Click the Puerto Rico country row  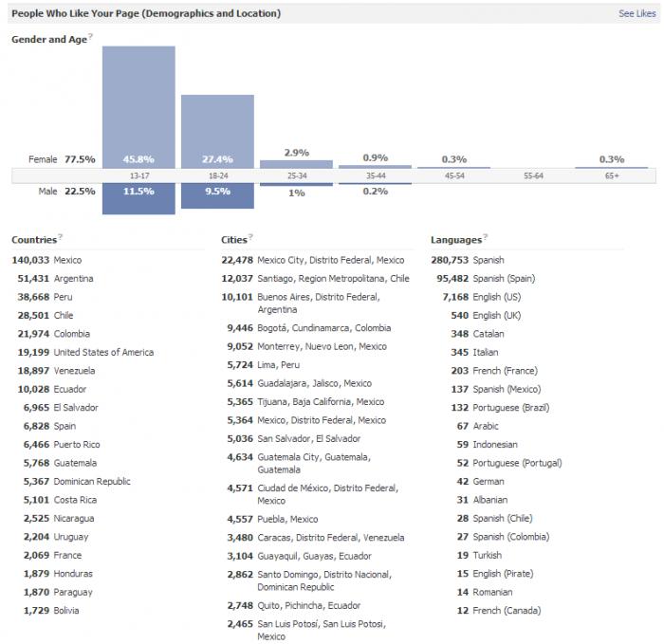point(62,445)
